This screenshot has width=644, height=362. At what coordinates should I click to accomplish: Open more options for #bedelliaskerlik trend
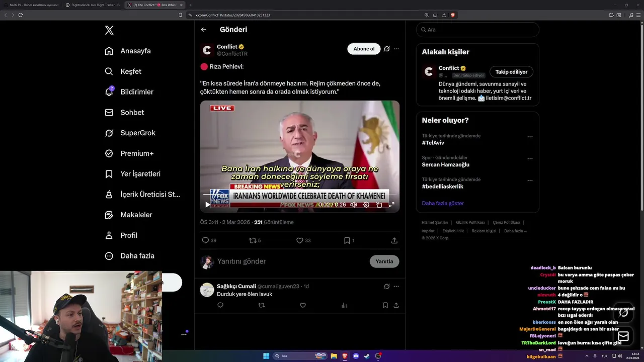[530, 180]
